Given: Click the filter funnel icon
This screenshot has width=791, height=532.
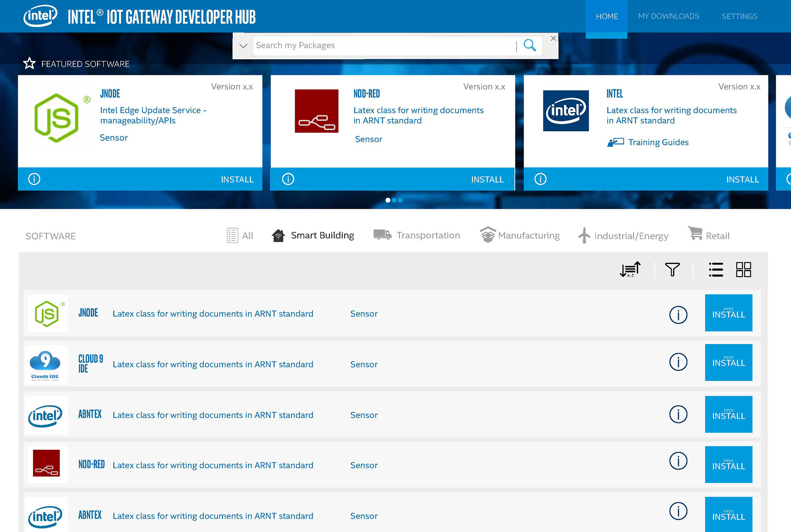Looking at the screenshot, I should (672, 270).
